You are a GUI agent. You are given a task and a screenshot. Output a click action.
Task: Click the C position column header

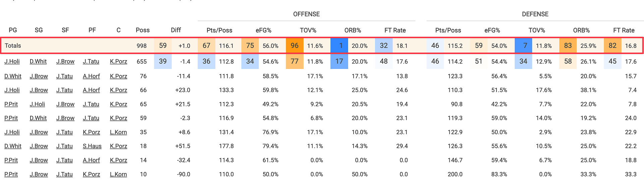click(118, 30)
